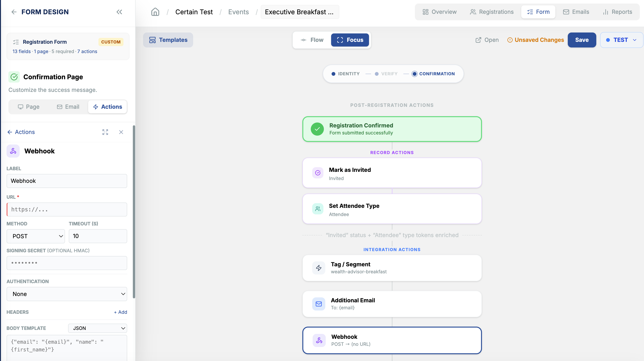The image size is (644, 361).
Task: Jump to IDENTITY step
Action: [x=345, y=74]
